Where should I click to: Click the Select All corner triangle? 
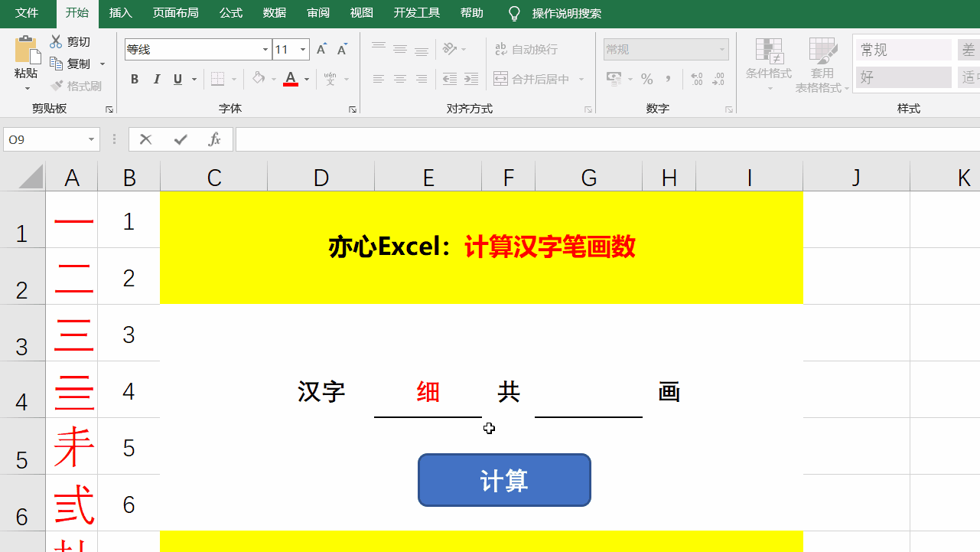31,176
